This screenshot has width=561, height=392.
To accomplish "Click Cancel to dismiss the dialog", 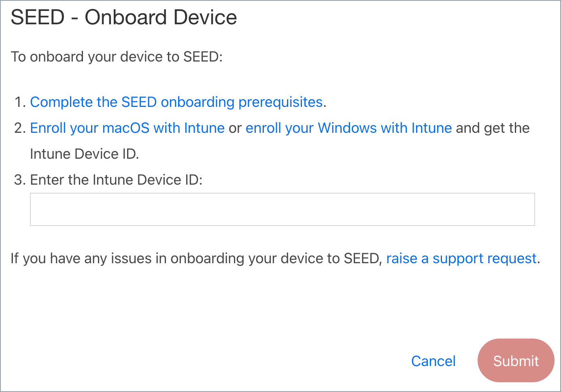I will click(x=433, y=361).
